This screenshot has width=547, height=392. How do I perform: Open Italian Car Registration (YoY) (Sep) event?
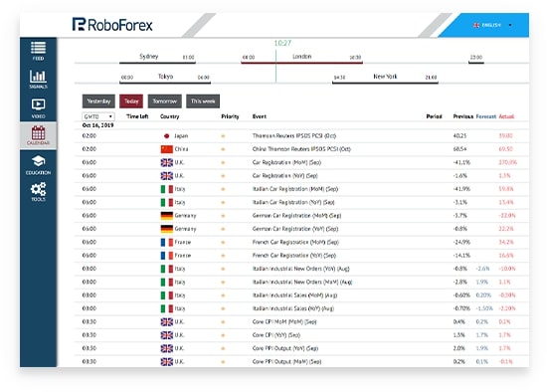click(x=293, y=202)
